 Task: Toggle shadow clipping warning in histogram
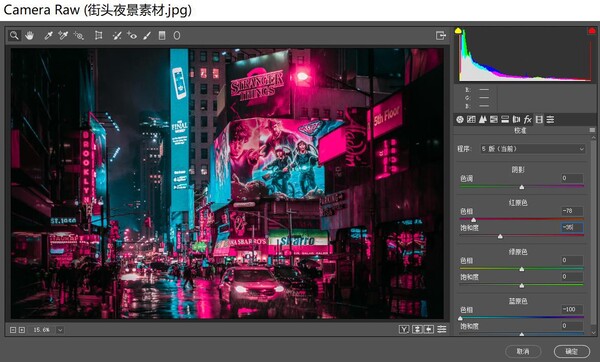458,31
